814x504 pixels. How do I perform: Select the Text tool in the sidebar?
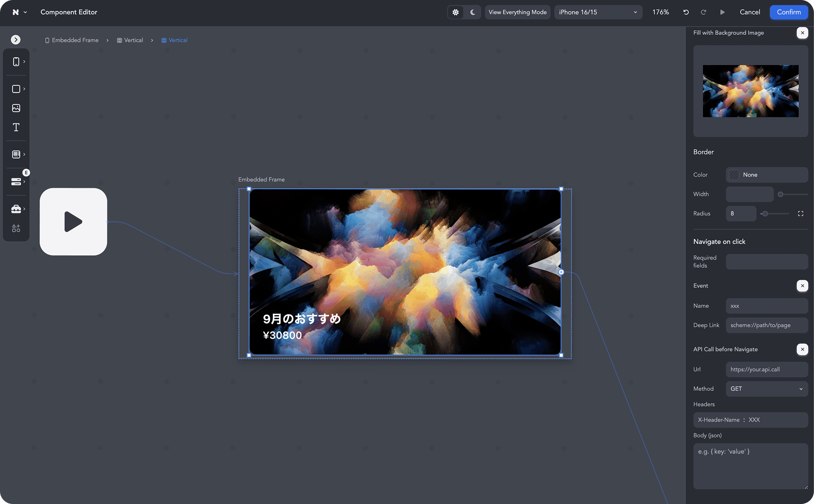coord(16,127)
